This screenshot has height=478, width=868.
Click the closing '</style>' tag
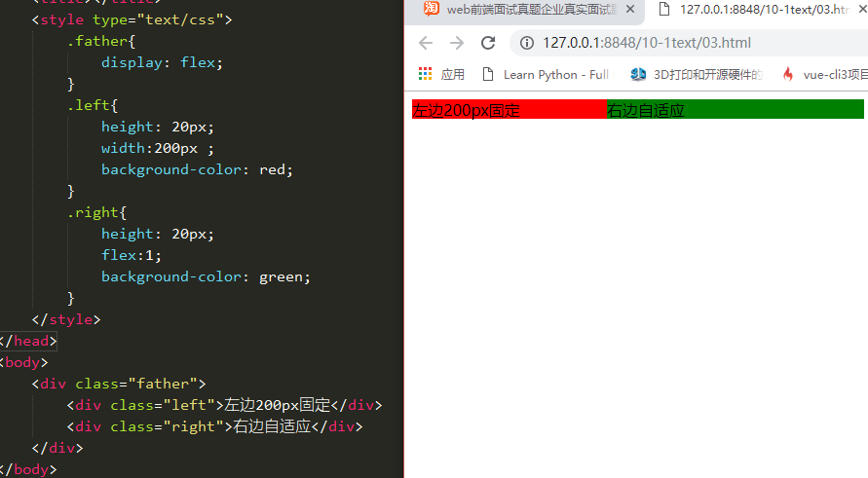point(66,319)
